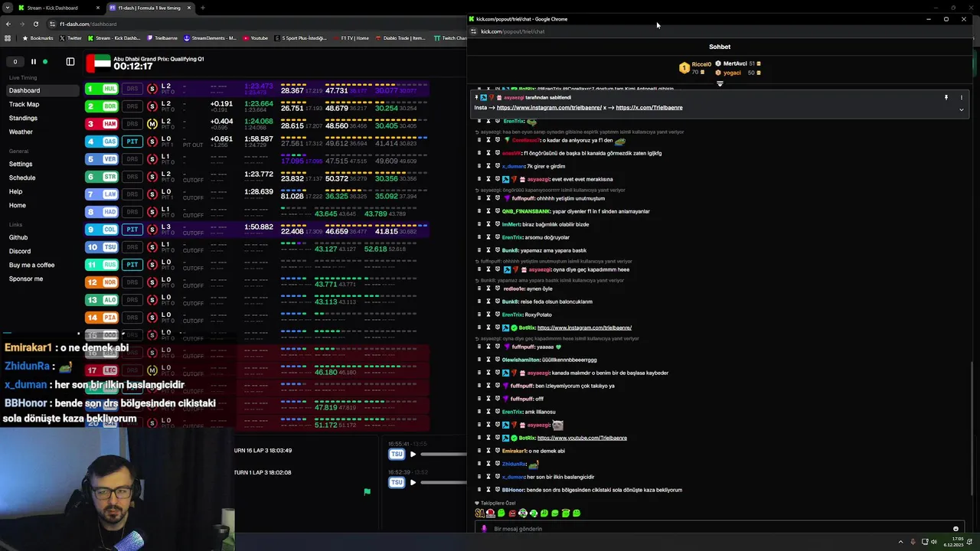Open the Github link in sidebar
Viewport: 980px width, 551px height.
(18, 237)
